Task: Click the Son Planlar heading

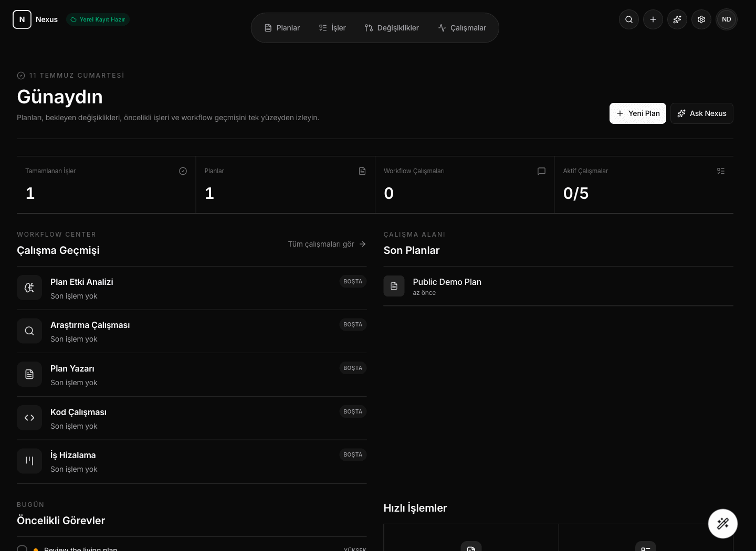Action: (412, 250)
